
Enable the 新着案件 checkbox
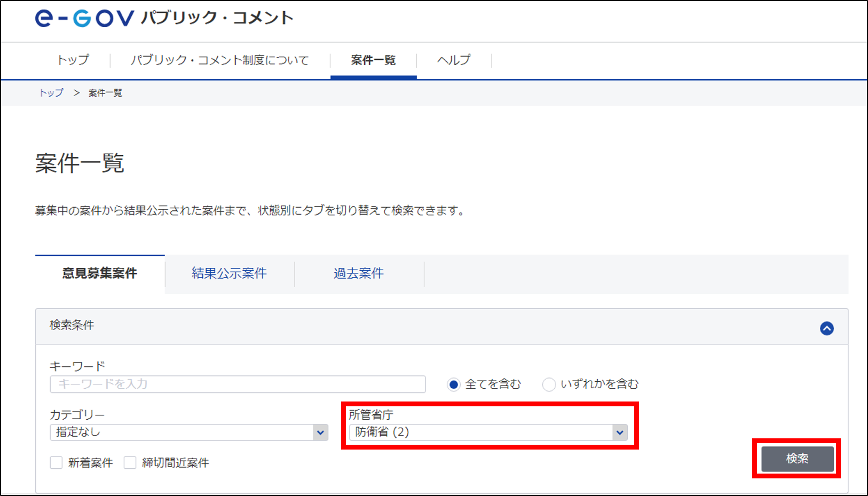pos(56,462)
